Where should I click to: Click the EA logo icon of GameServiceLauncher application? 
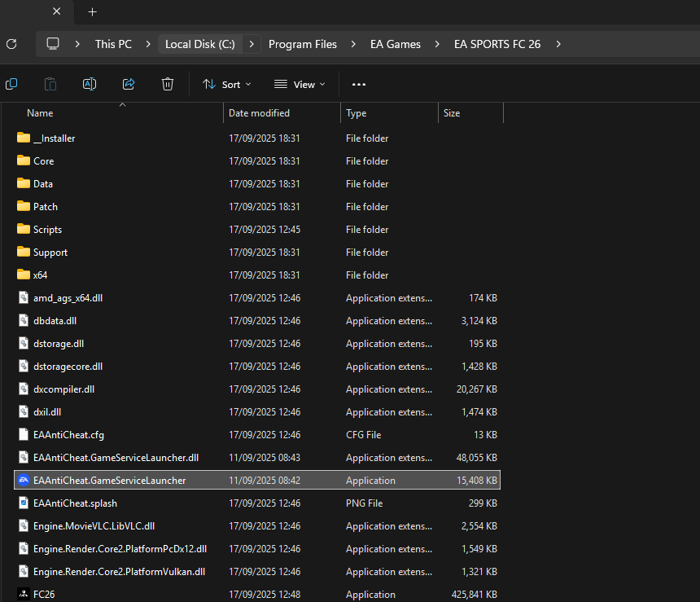click(24, 480)
